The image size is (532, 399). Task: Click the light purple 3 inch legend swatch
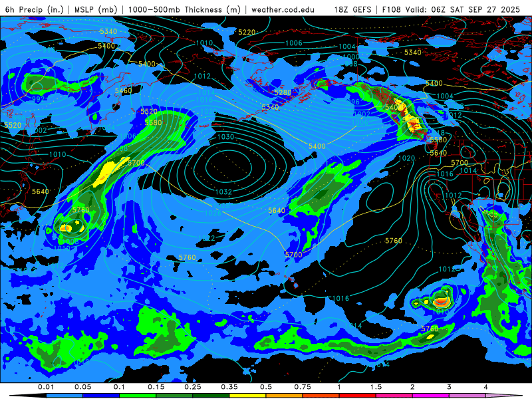(467, 396)
